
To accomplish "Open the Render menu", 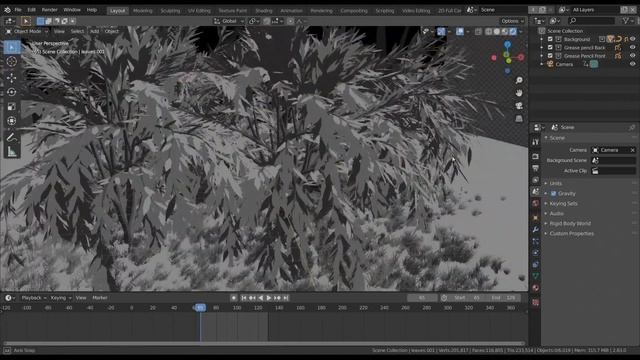I will [x=49, y=10].
